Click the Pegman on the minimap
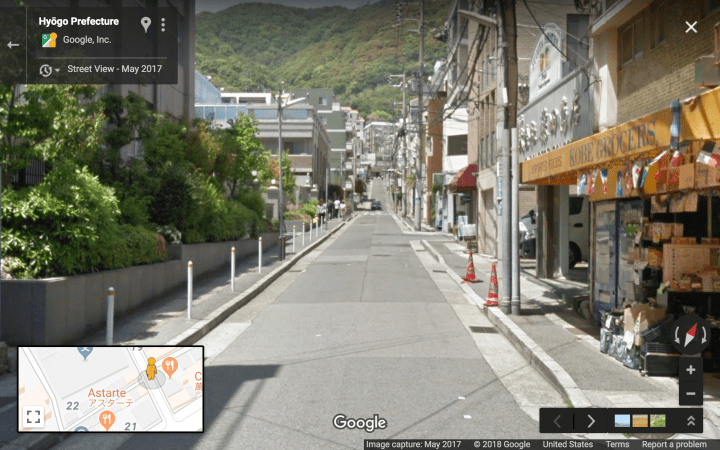720x450 pixels. click(x=152, y=369)
